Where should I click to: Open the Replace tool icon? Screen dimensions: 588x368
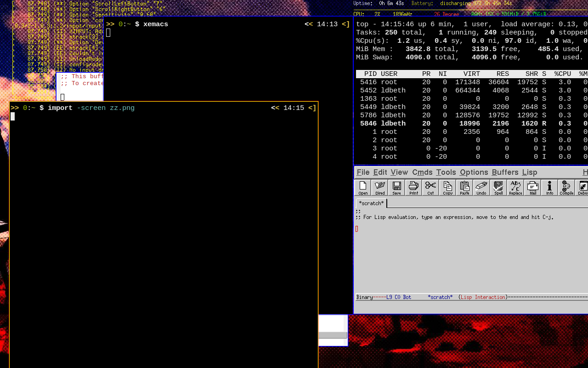pos(515,188)
